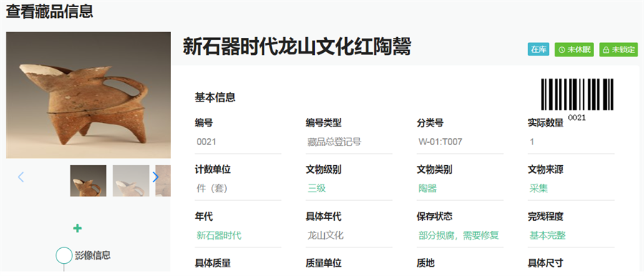Open the large pottery photo

88,95
